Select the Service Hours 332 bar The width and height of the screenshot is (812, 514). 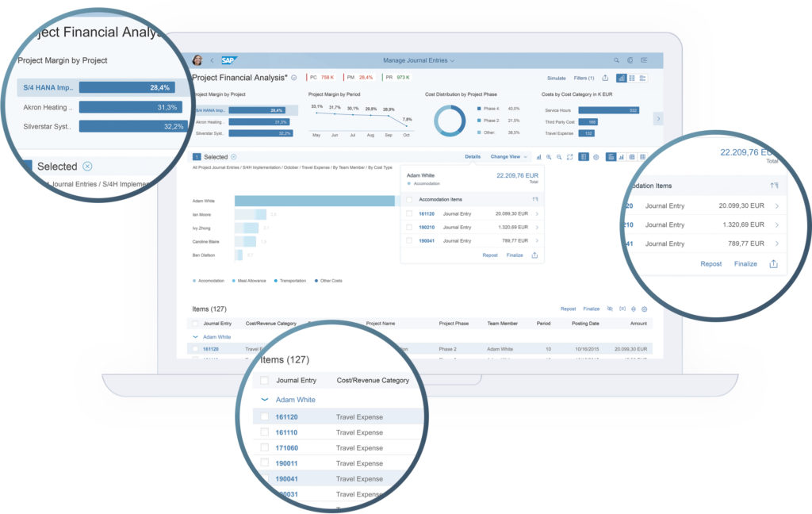[x=608, y=110]
